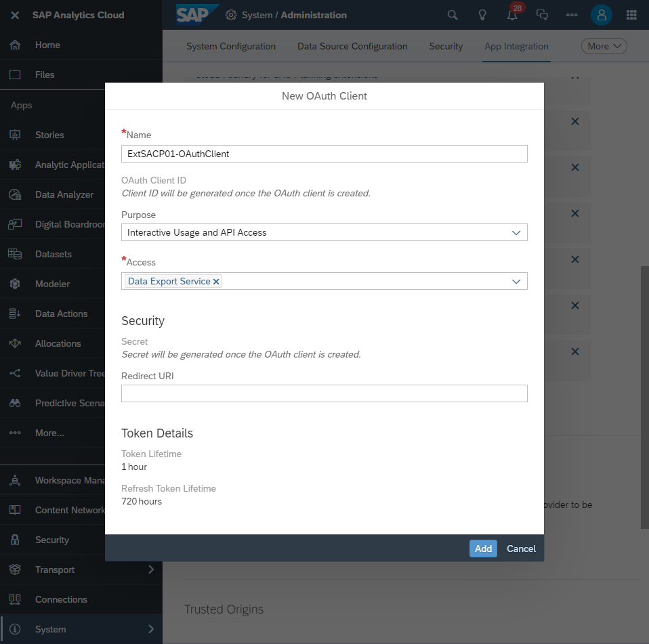Open the product switcher grid icon
649x644 pixels.
pyautogui.click(x=631, y=16)
